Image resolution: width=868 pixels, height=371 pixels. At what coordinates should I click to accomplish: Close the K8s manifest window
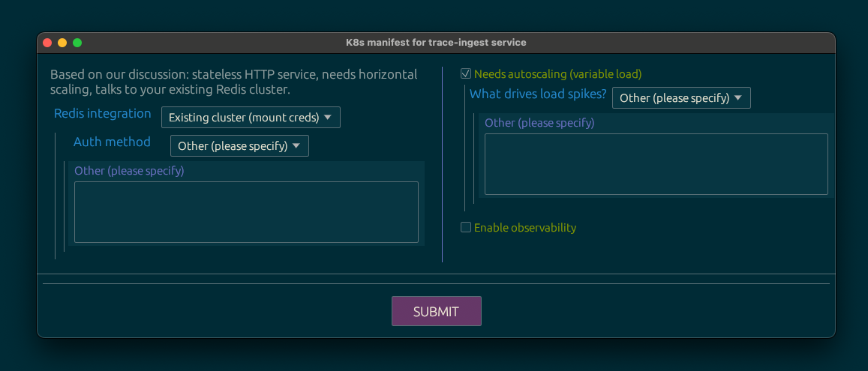pyautogui.click(x=47, y=43)
